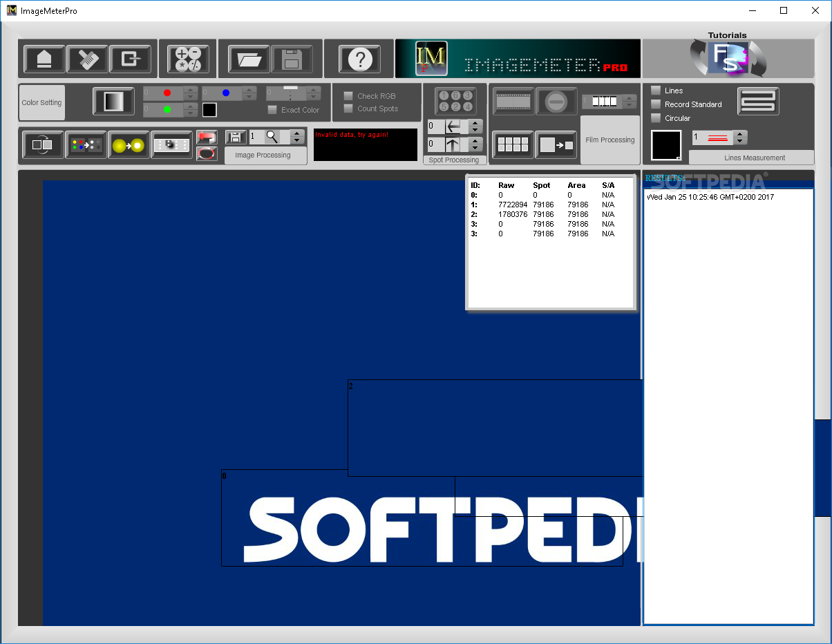Increase the left-arrow spot offset value

click(x=475, y=123)
